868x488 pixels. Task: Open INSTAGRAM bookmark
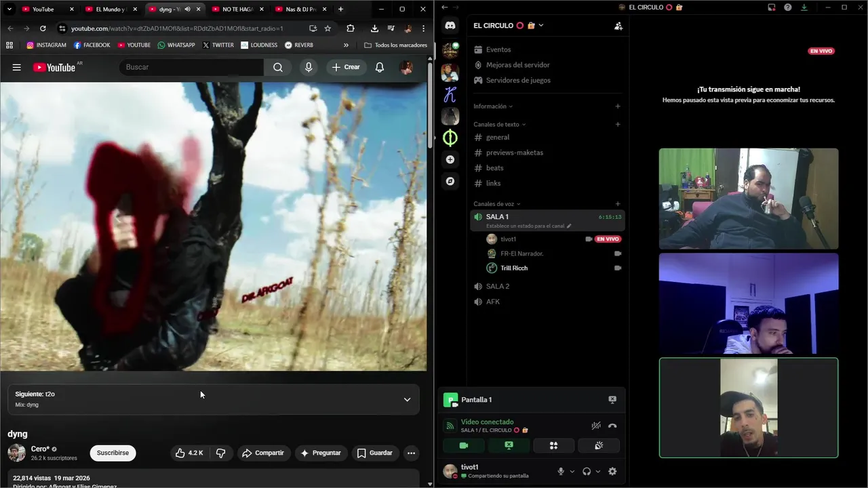[x=46, y=45]
